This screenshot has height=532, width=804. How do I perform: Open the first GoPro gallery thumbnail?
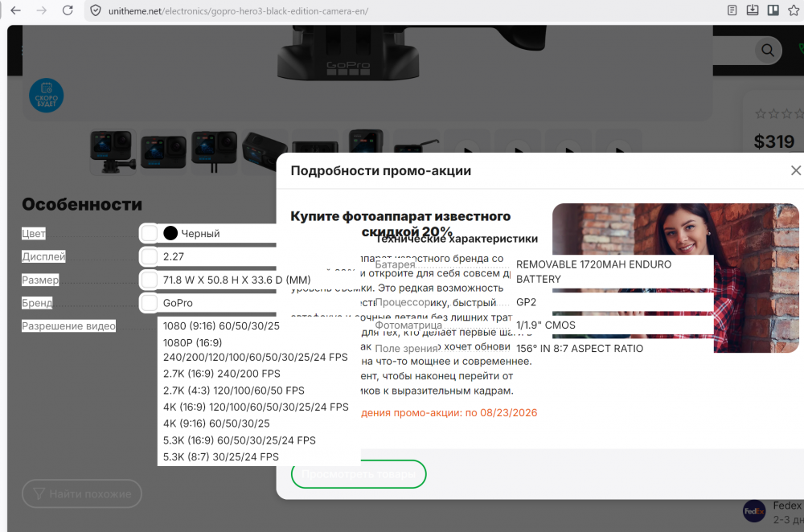coord(113,150)
